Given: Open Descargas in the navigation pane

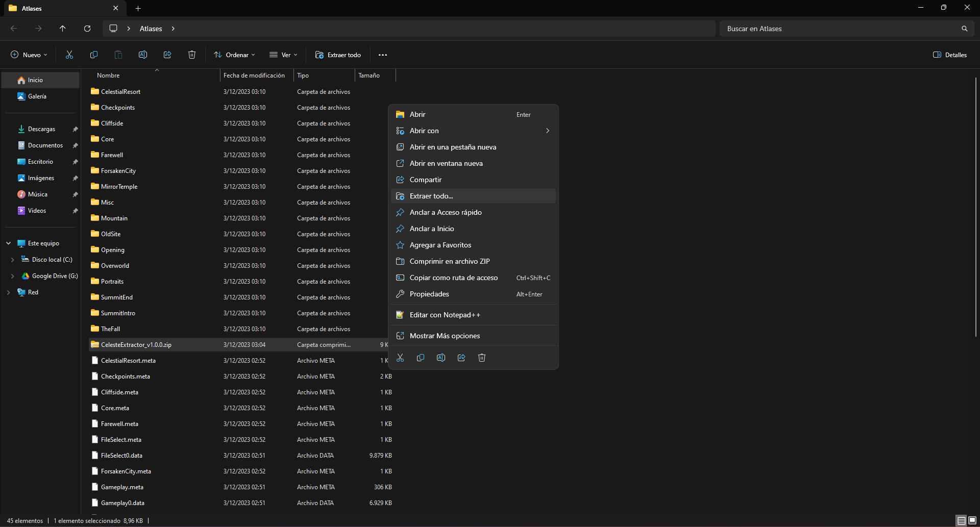Looking at the screenshot, I should click(x=40, y=129).
